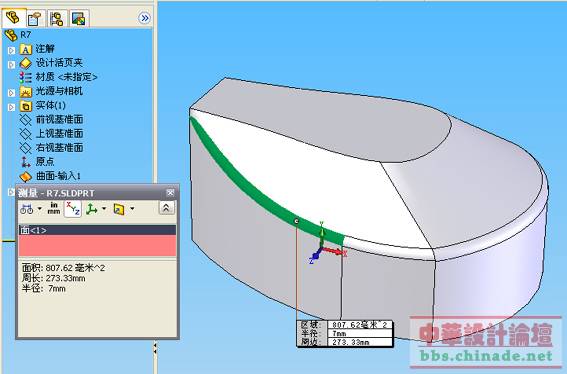The width and height of the screenshot is (567, 374).
Task: Open the projection options dropdown in Measure
Action: [132, 208]
